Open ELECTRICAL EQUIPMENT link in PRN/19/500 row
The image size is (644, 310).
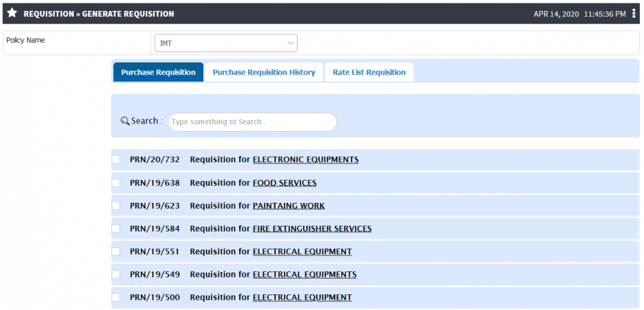(302, 297)
